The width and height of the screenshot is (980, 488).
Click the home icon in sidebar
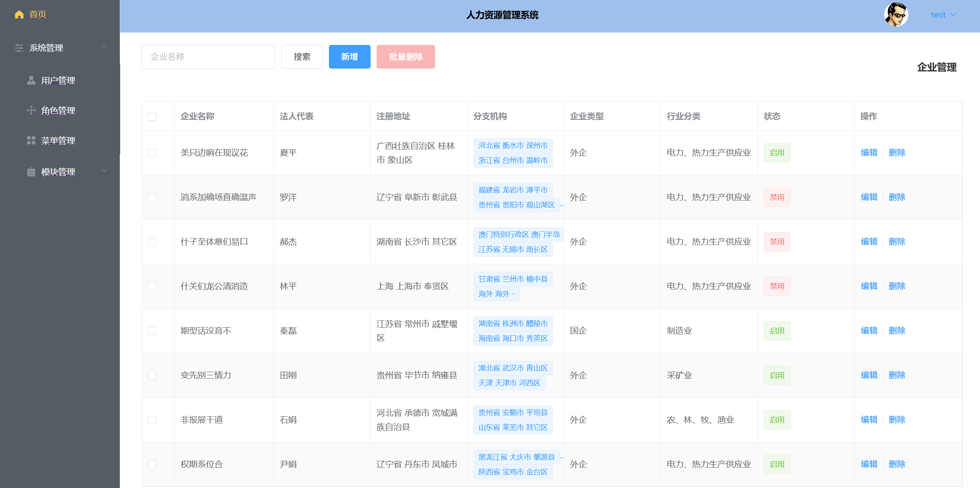coord(19,15)
